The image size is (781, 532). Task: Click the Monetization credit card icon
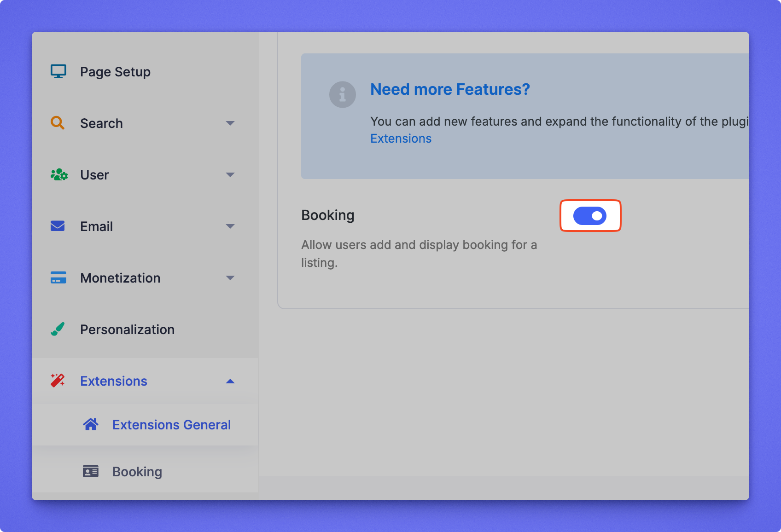[x=58, y=278]
